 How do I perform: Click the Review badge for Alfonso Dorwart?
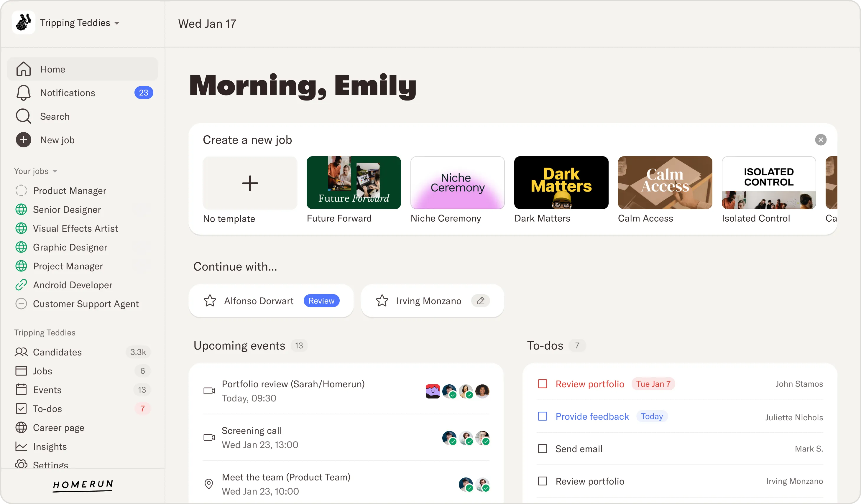pyautogui.click(x=321, y=301)
